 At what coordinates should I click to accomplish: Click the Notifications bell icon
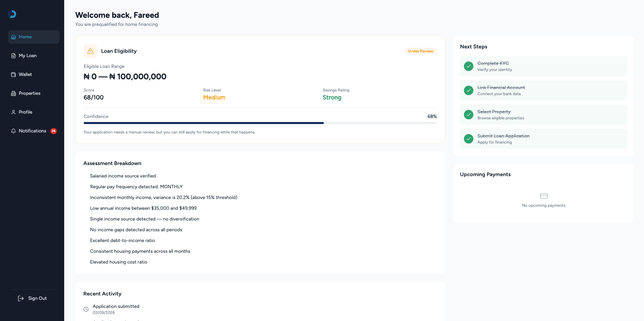tap(13, 131)
